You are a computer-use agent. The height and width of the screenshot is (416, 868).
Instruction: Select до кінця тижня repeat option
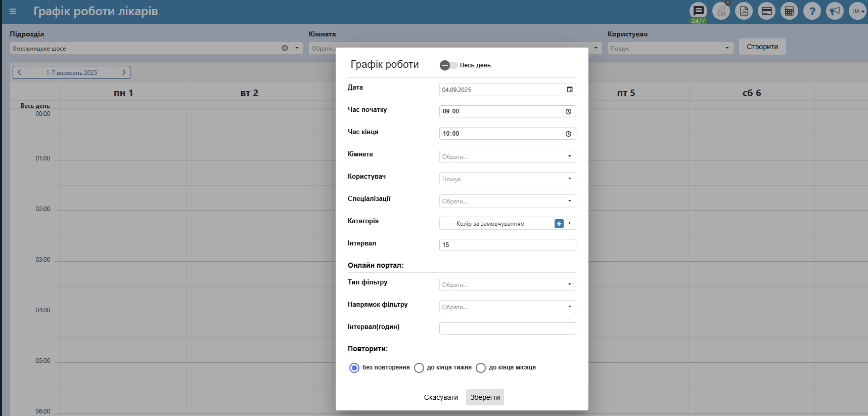419,368
